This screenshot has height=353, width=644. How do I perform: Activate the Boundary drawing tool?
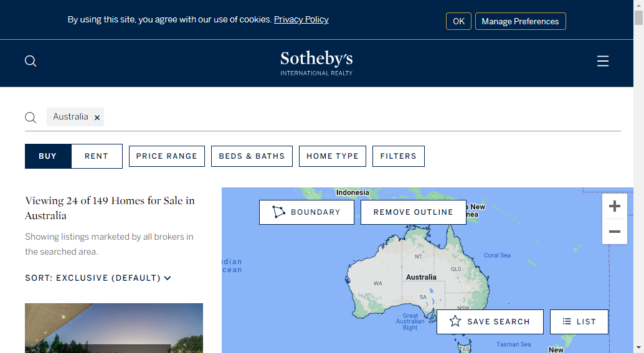[306, 212]
